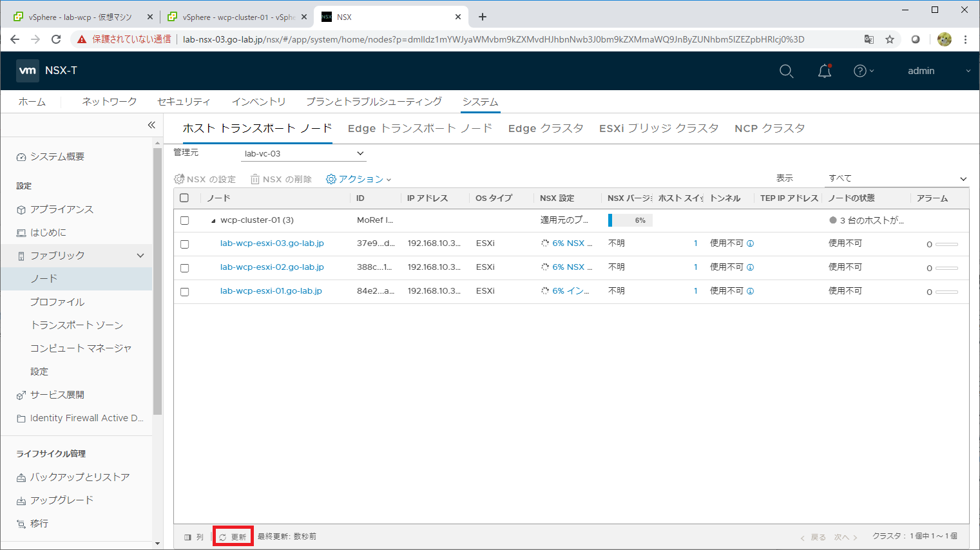The height and width of the screenshot is (550, 980).
Task: Open Identity Firewall Active Directory item
Action: pyautogui.click(x=80, y=418)
